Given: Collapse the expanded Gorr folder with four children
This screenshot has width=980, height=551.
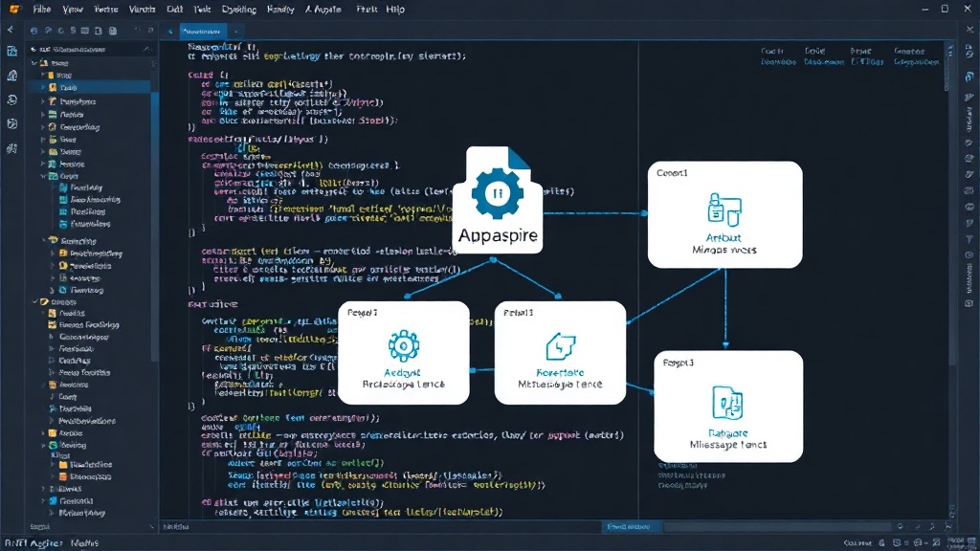Looking at the screenshot, I should [x=43, y=176].
